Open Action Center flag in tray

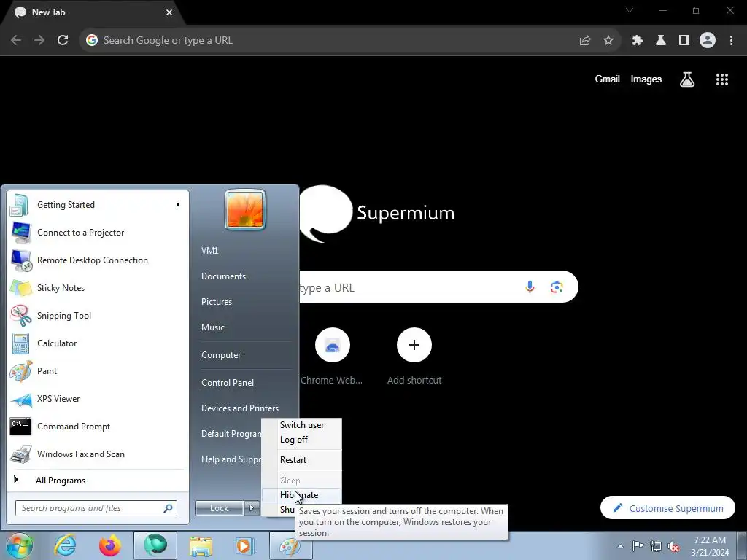(638, 546)
